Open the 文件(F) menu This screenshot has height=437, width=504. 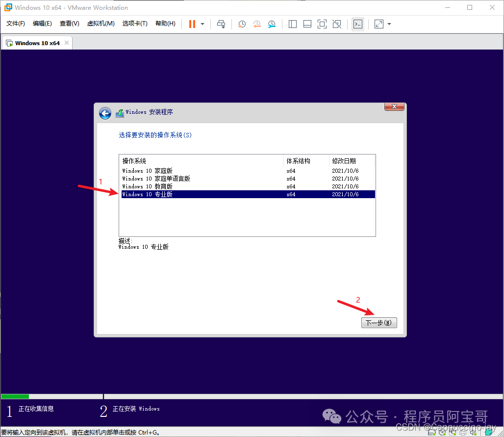pos(15,24)
